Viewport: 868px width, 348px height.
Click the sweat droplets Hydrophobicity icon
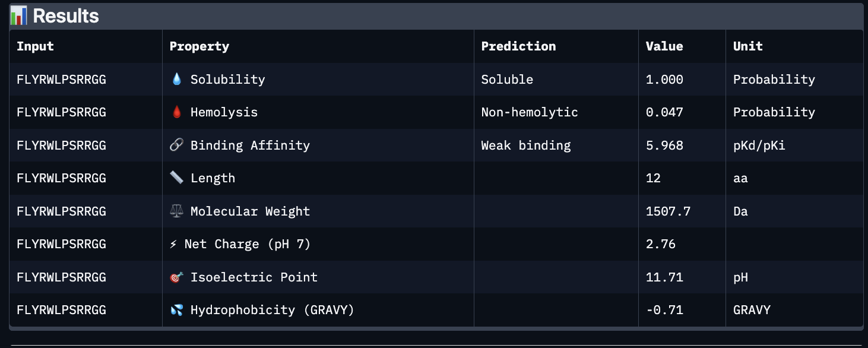pyautogui.click(x=176, y=310)
